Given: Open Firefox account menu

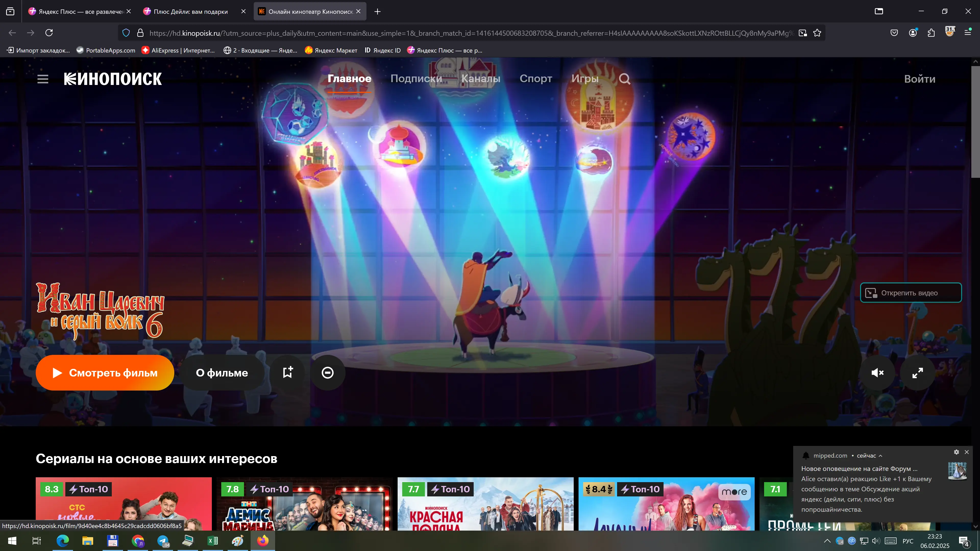Looking at the screenshot, I should click(x=913, y=33).
